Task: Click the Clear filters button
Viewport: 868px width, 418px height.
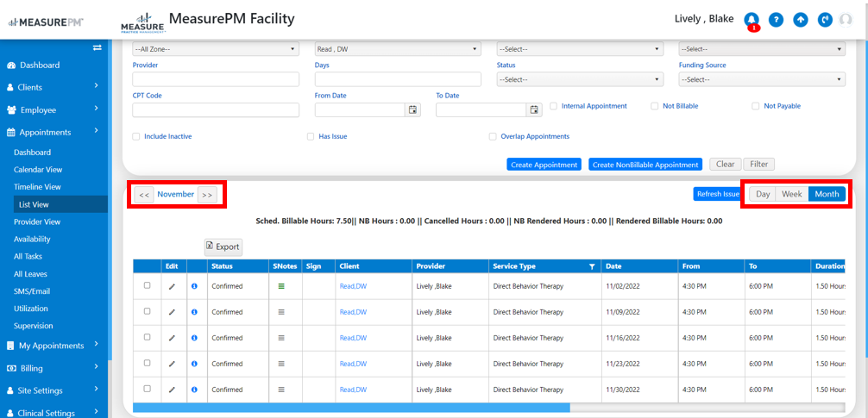Action: (x=725, y=165)
